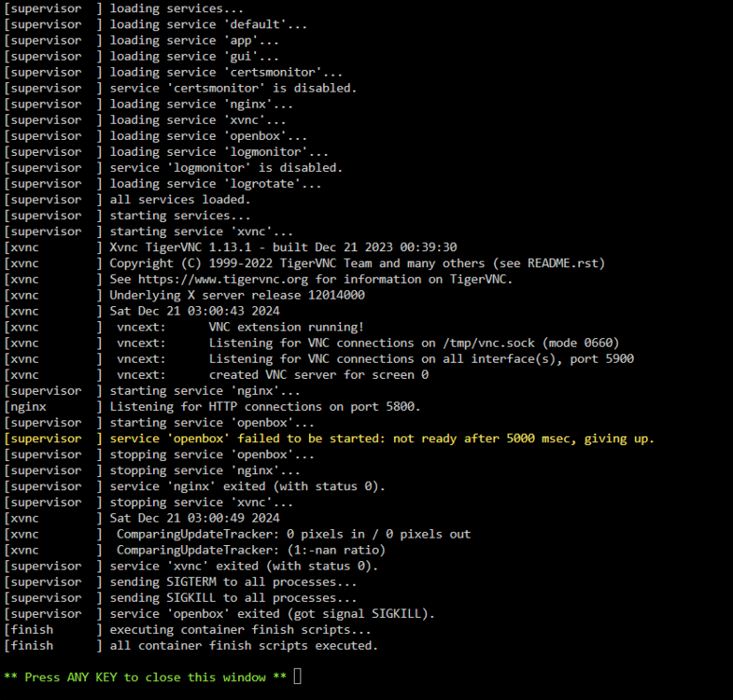
Task: Click "service 'xvnc' exited (with status 0)."
Action: 244,566
